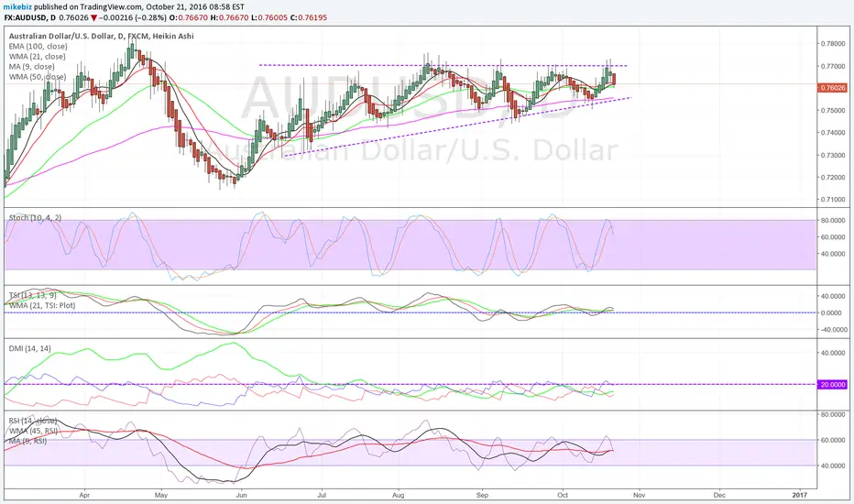Click the Aug label on time axis
The height and width of the screenshot is (504, 854).
tap(398, 495)
